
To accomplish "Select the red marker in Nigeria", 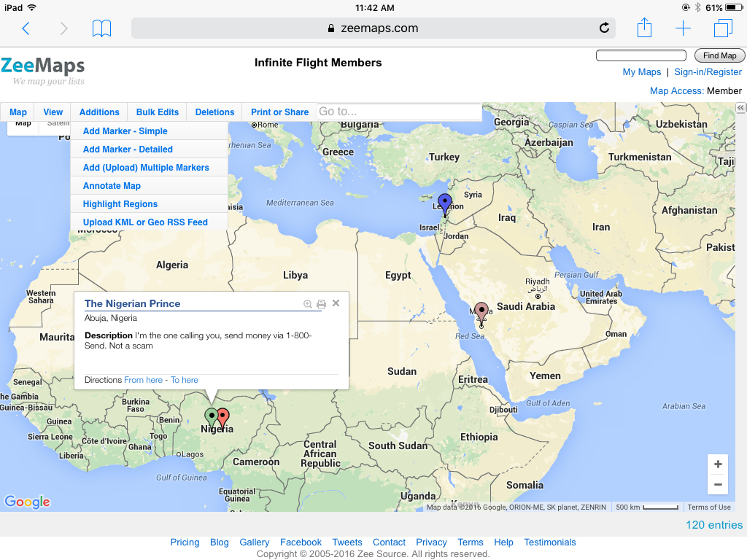I will (223, 419).
